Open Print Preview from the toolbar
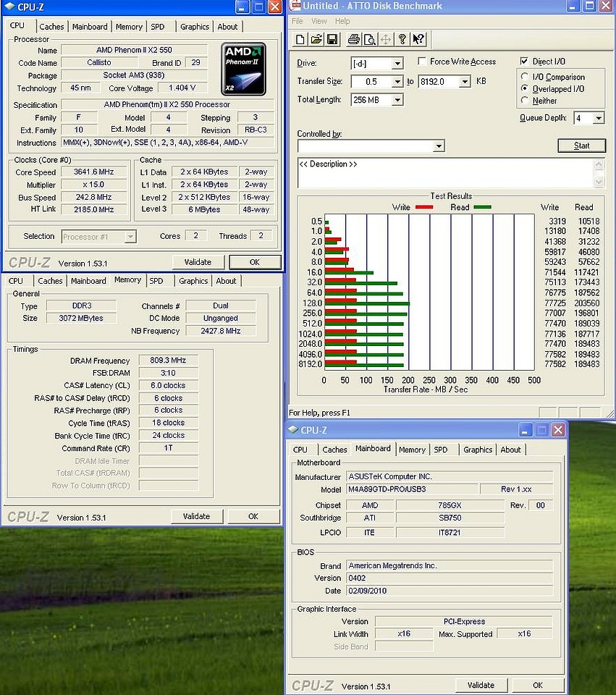616x695 pixels. point(369,39)
